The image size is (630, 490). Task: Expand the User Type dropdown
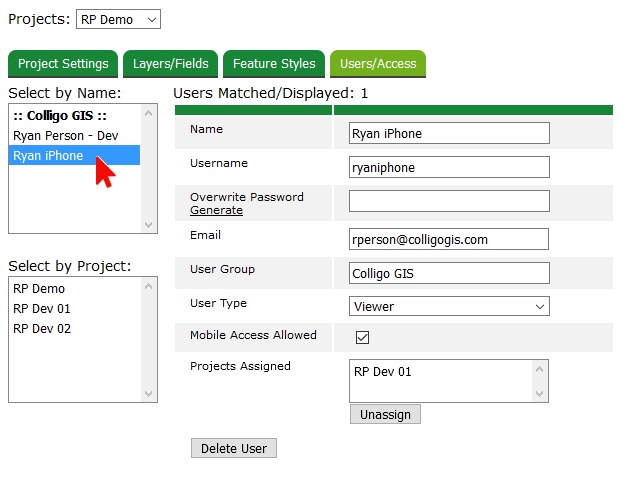(449, 306)
